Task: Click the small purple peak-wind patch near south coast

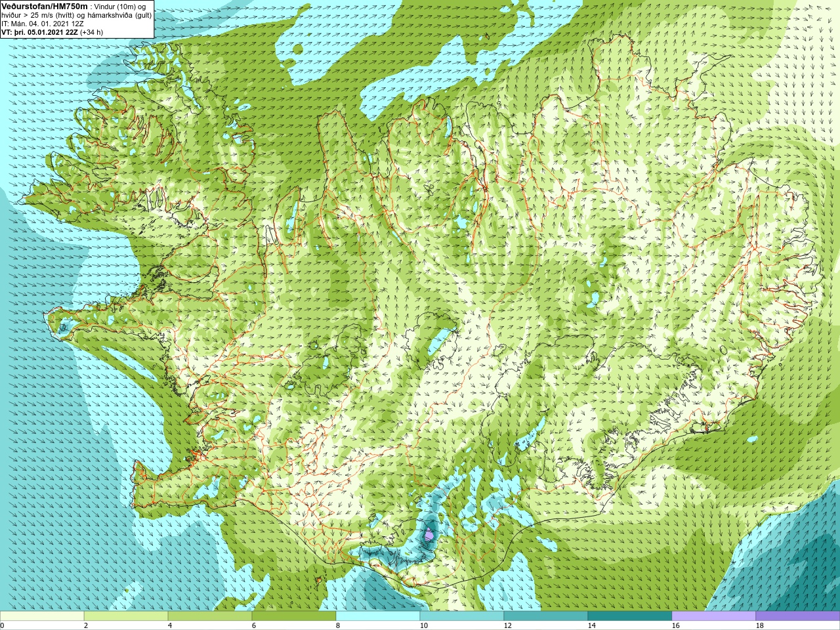Action: [x=429, y=535]
